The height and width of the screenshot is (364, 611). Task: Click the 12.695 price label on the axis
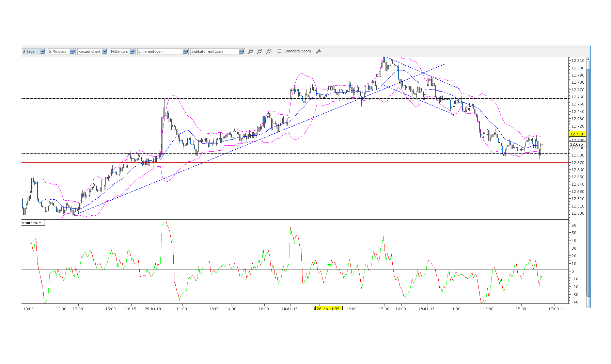(x=577, y=144)
